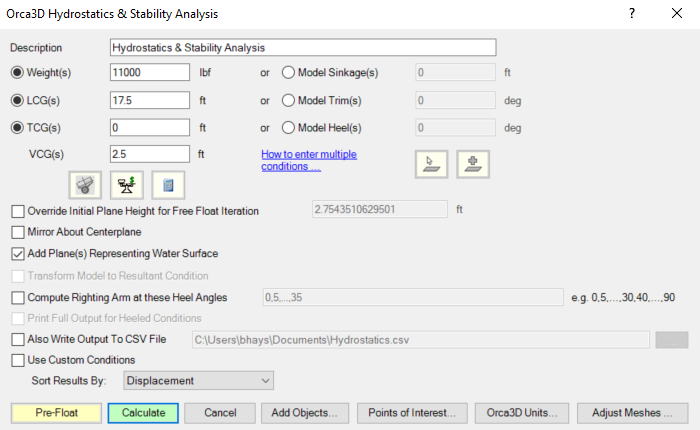
Task: Click the Cancel button
Action: (220, 413)
